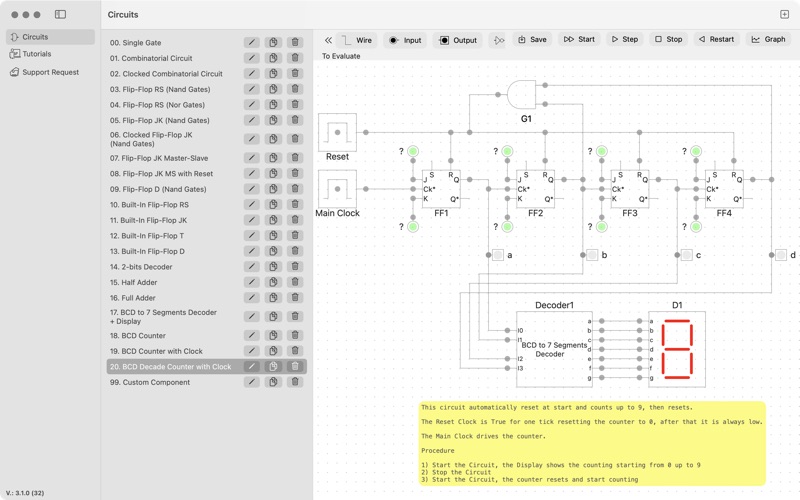Duplicate 02. Clocked Combinatorial Circuit

pos(273,73)
